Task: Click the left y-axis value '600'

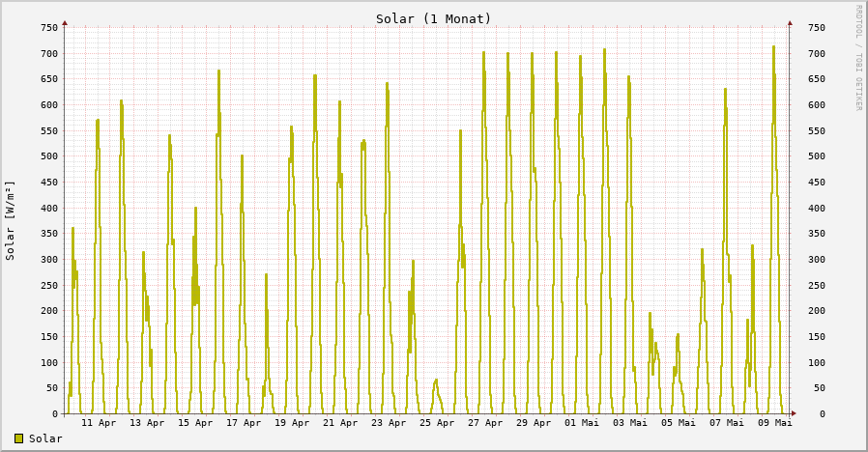Action: [x=49, y=105]
